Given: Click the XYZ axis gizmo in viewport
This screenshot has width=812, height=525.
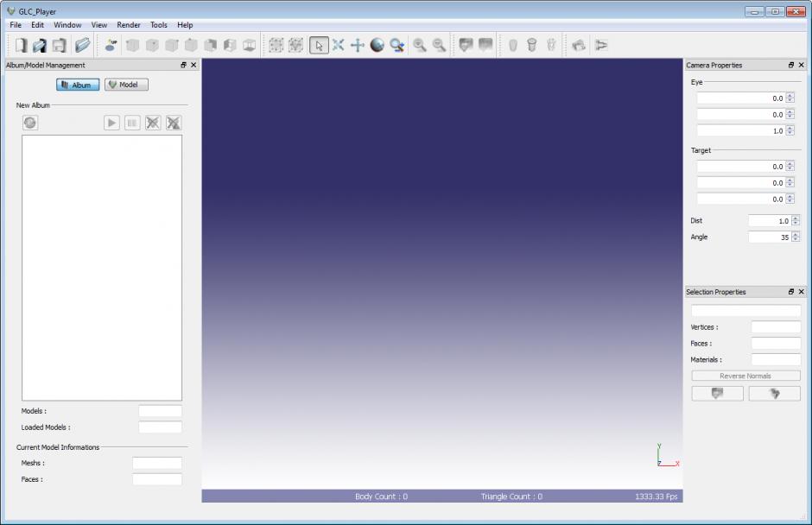Looking at the screenshot, I should tap(668, 455).
